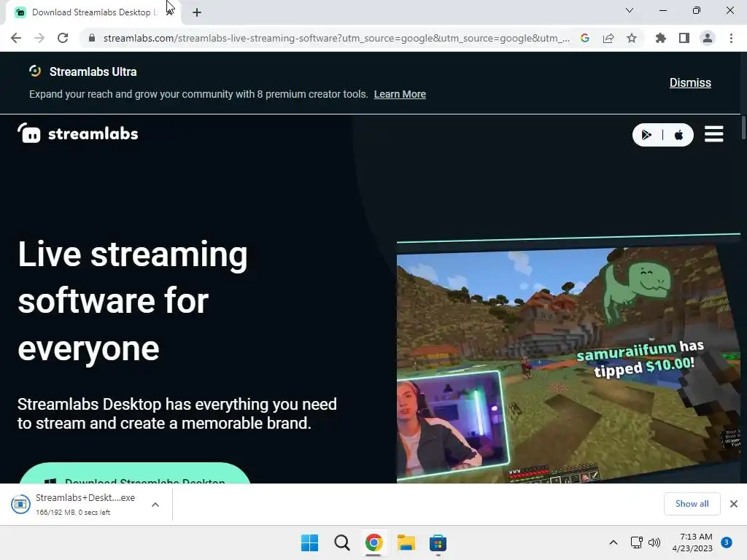Open File Explorer from taskbar
This screenshot has width=747, height=560.
click(406, 542)
